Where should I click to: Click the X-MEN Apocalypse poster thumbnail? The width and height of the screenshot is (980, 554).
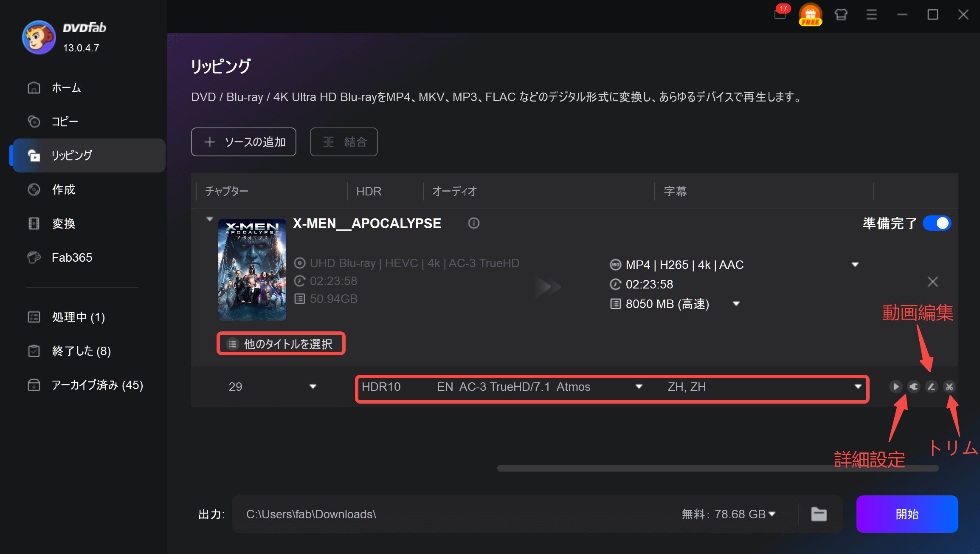click(x=252, y=270)
